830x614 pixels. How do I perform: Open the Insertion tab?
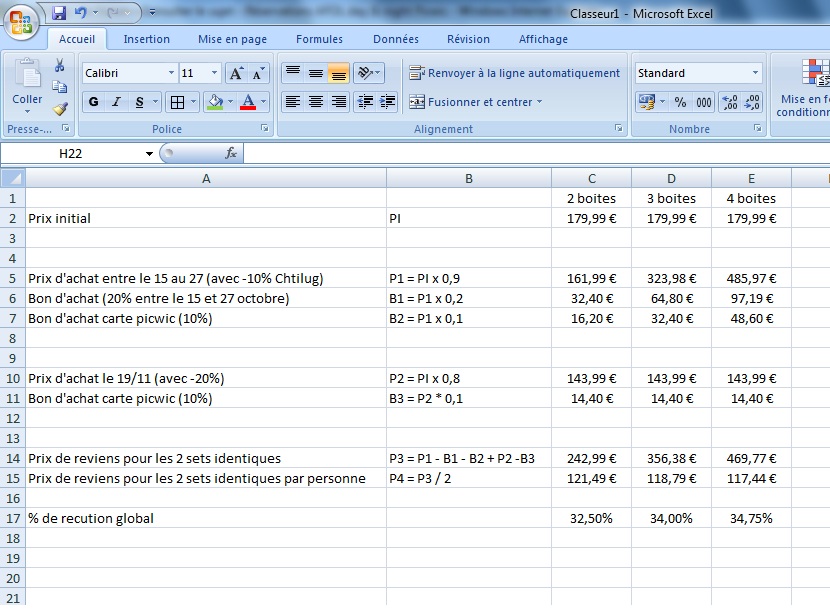tap(146, 39)
